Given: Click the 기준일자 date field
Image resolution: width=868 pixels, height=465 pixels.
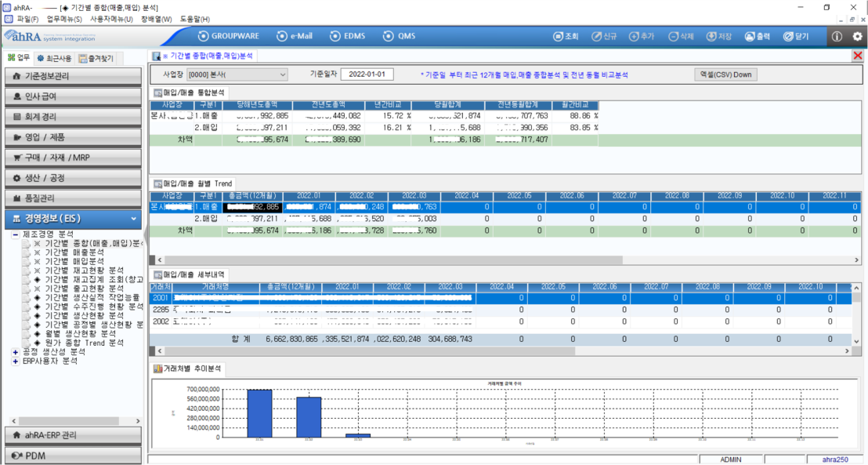Looking at the screenshot, I should tap(367, 74).
